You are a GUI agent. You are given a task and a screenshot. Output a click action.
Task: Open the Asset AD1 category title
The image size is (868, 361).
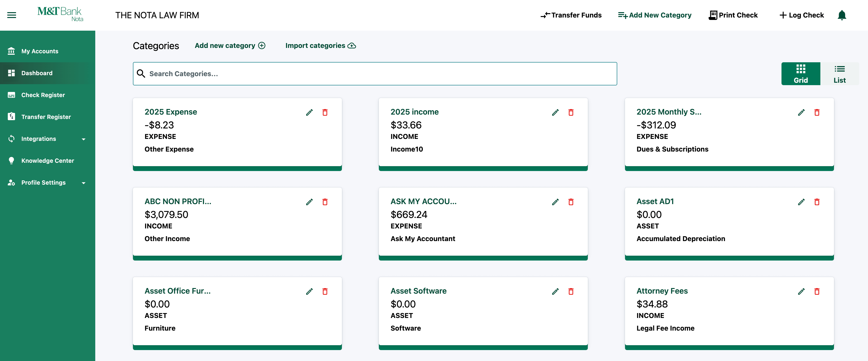pos(655,201)
